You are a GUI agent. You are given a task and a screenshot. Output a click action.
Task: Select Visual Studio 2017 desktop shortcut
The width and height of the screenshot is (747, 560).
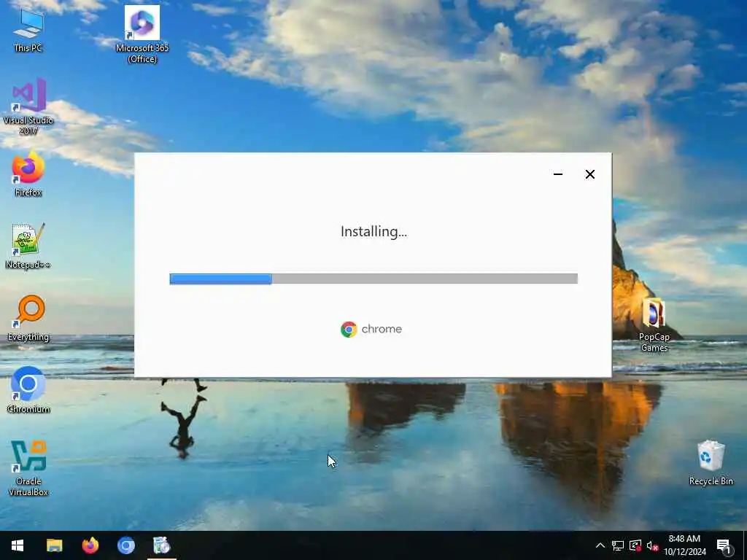28,106
